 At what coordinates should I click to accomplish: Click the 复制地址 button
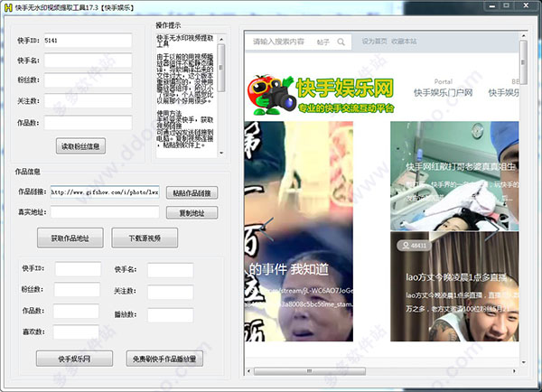(x=192, y=213)
